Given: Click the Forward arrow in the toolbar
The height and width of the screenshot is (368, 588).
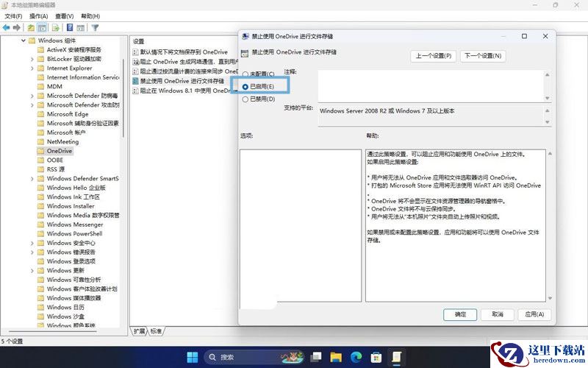Looking at the screenshot, I should [x=16, y=27].
